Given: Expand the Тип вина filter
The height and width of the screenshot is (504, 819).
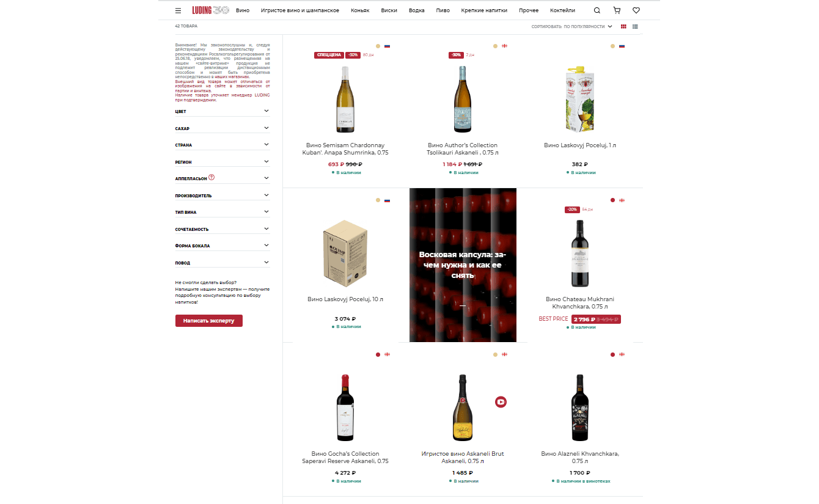Looking at the screenshot, I should [222, 212].
